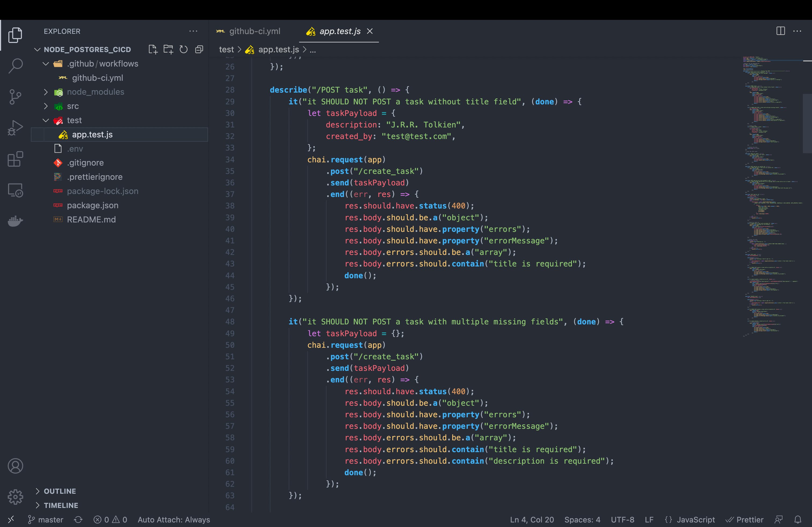812x527 pixels.
Task: Split the editor to the right
Action: pos(780,31)
